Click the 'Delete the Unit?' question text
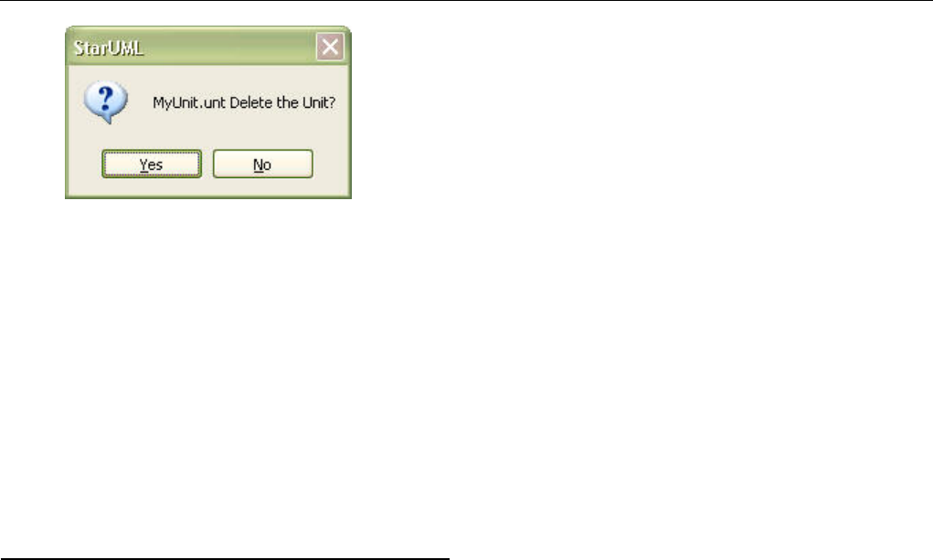The height and width of the screenshot is (560, 933). (x=282, y=102)
